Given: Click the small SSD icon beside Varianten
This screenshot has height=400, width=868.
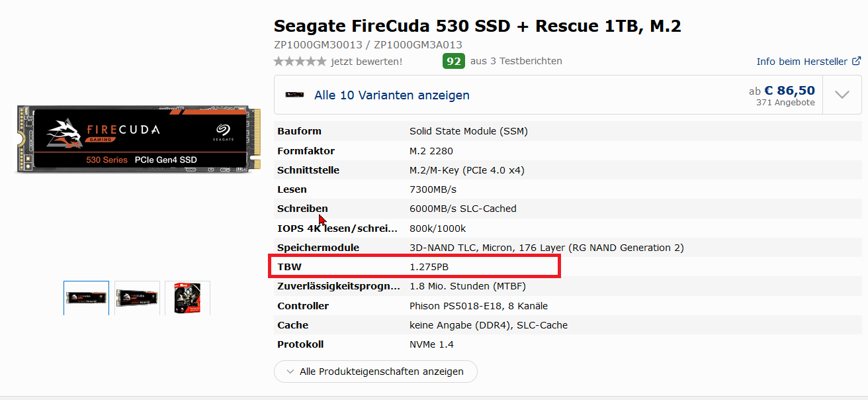Looking at the screenshot, I should [295, 95].
